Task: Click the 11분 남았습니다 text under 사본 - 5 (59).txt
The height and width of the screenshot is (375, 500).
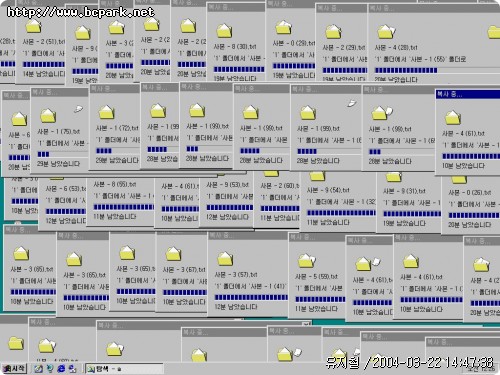Action: (316, 309)
